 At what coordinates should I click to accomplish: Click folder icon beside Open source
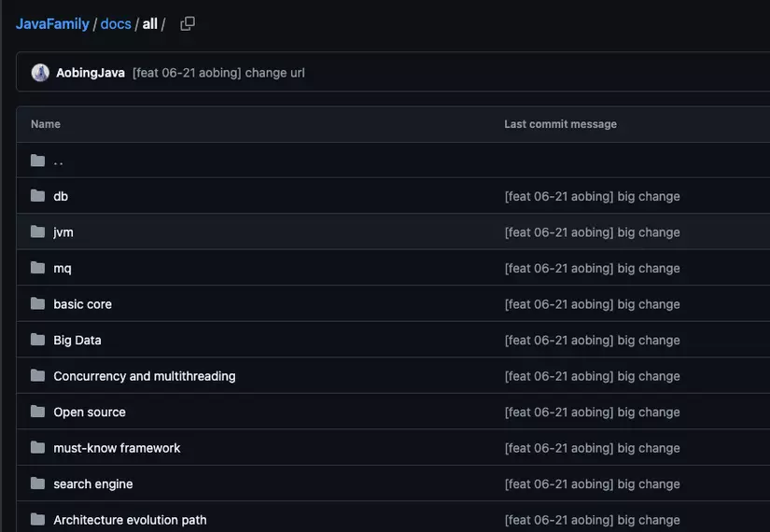click(37, 412)
